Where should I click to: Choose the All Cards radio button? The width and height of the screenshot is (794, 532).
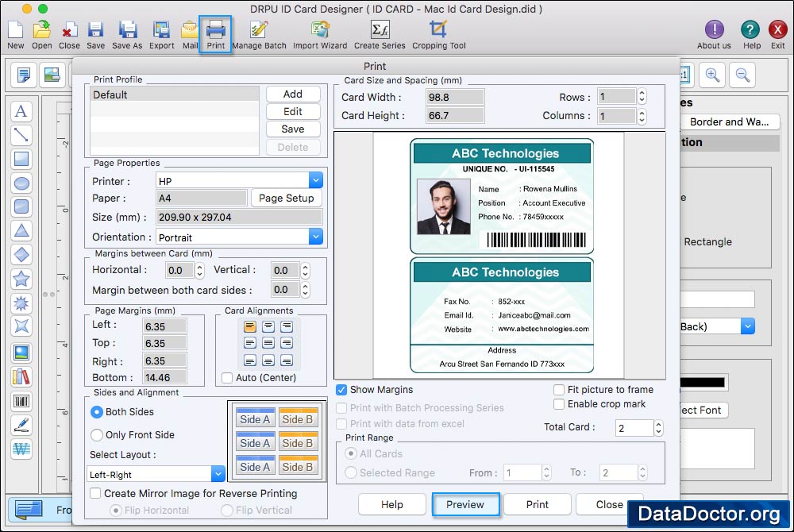[350, 453]
